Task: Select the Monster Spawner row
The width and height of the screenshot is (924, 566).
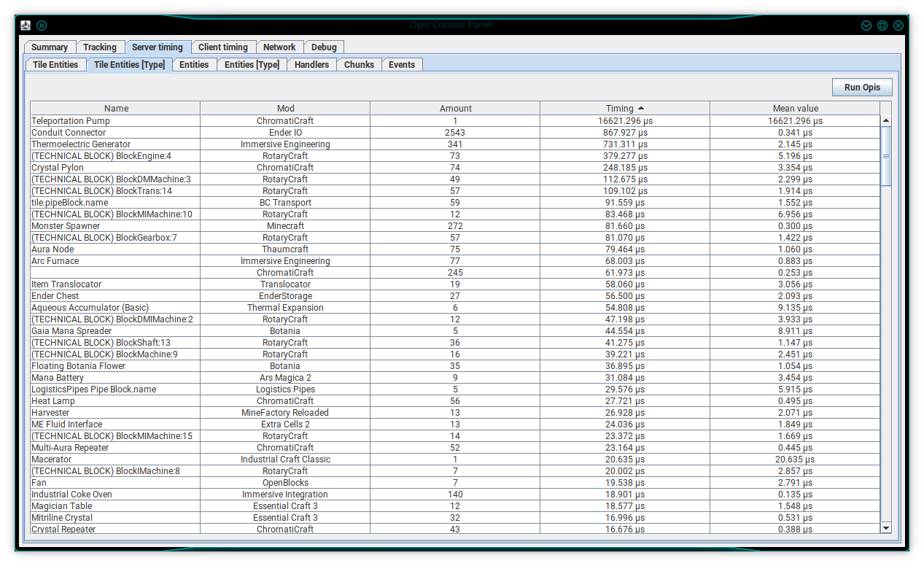Action: tap(455, 226)
